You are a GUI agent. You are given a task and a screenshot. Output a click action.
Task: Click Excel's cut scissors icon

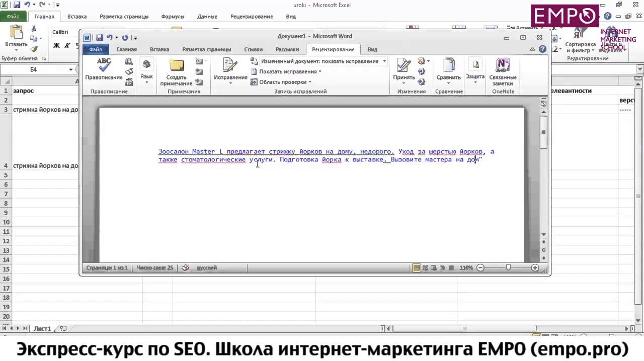pos(34,29)
